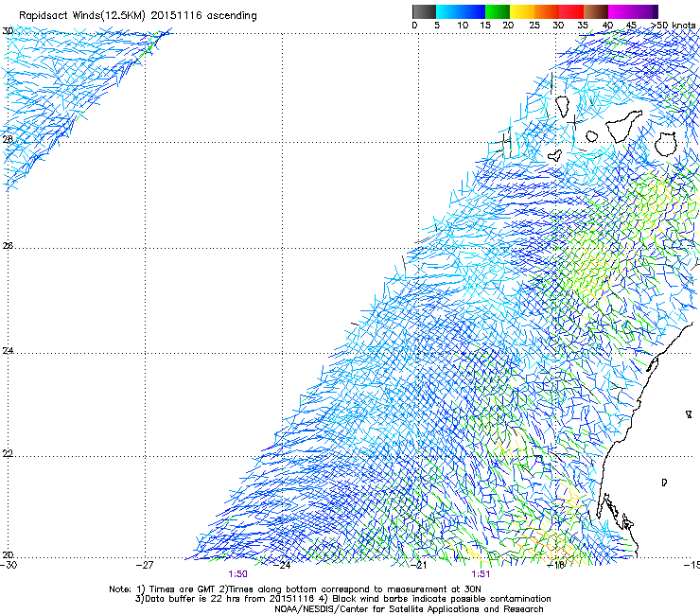Screen dimensions: 700x615
Task: Click the '45' legend scale label
Action: [x=631, y=25]
